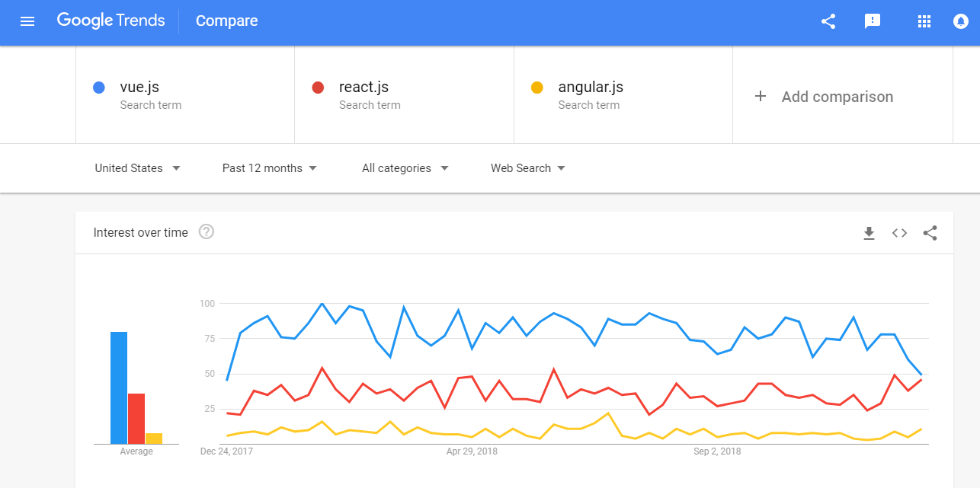Share the trends comparison
The image size is (980, 488).
[828, 21]
